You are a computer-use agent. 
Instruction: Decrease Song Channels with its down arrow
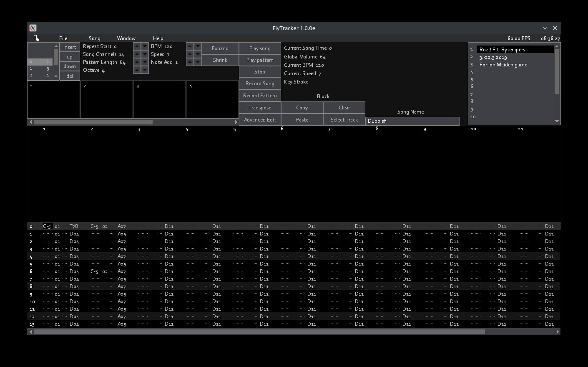145,54
